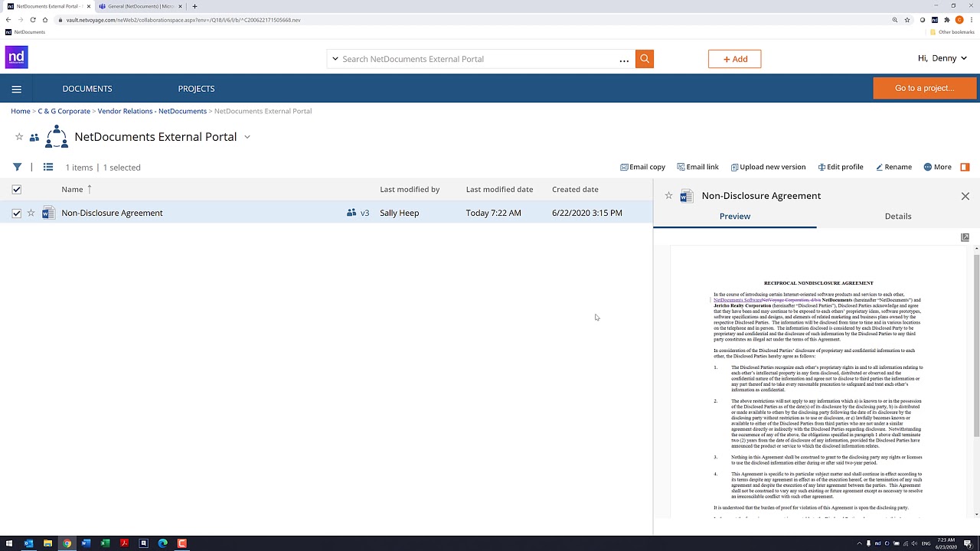The image size is (980, 551).
Task: Sort by Last modified by column
Action: tap(410, 189)
